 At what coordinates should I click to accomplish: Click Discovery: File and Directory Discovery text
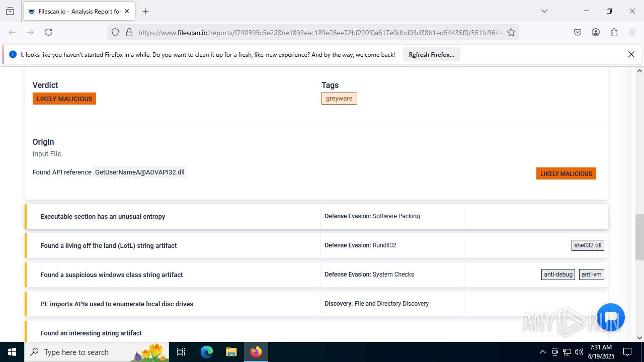pyautogui.click(x=377, y=304)
